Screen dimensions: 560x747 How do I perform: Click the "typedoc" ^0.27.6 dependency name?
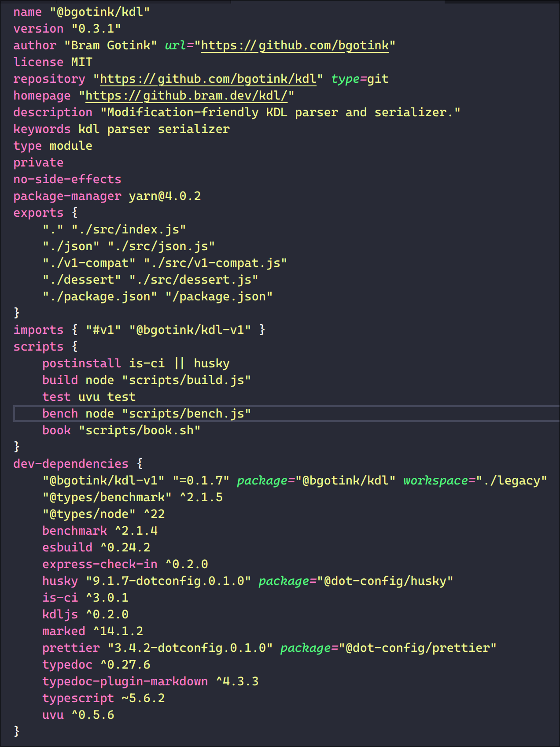pyautogui.click(x=67, y=665)
